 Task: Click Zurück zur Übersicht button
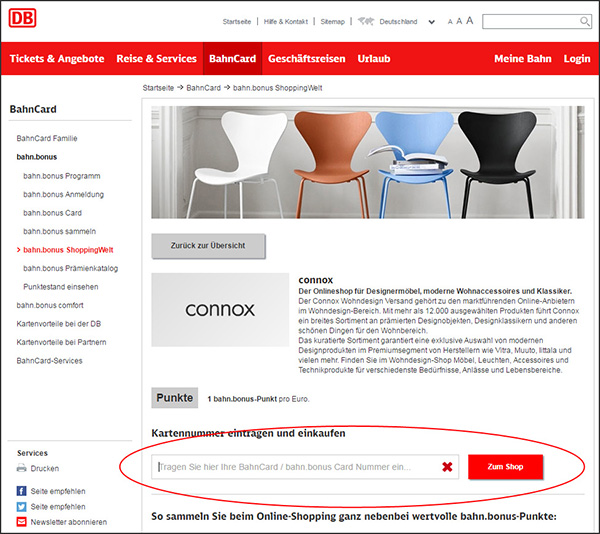tap(208, 246)
